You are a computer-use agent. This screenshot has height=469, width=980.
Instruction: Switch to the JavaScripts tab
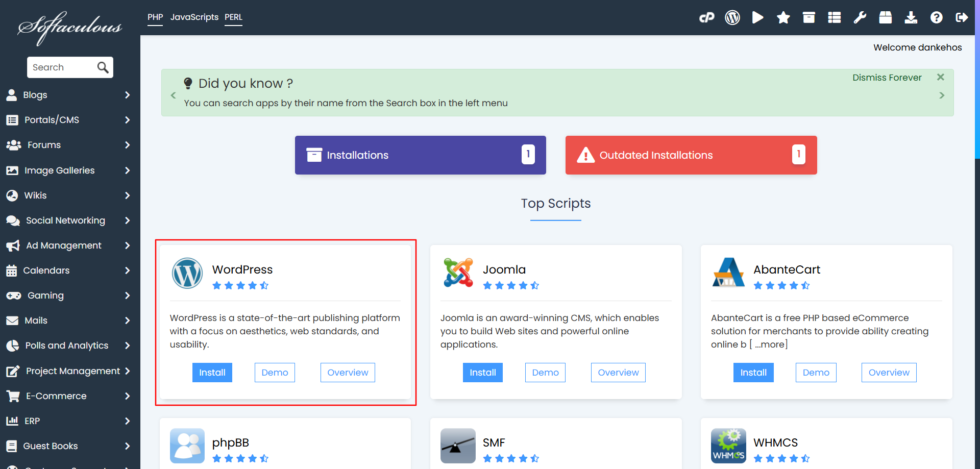194,17
